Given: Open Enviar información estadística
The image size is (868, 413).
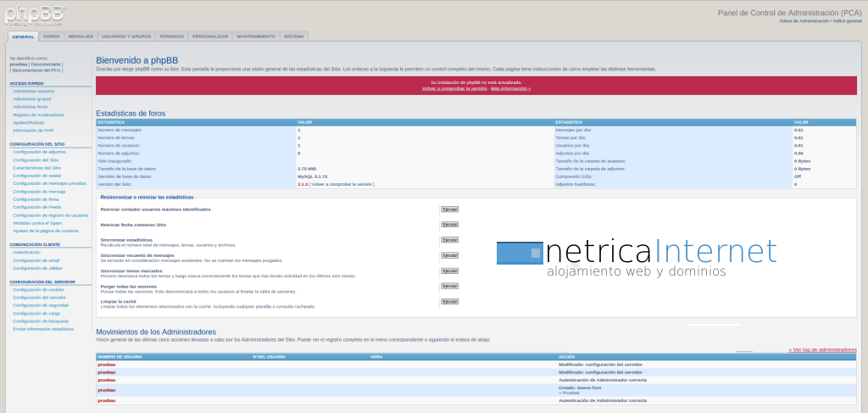Looking at the screenshot, I should [43, 329].
